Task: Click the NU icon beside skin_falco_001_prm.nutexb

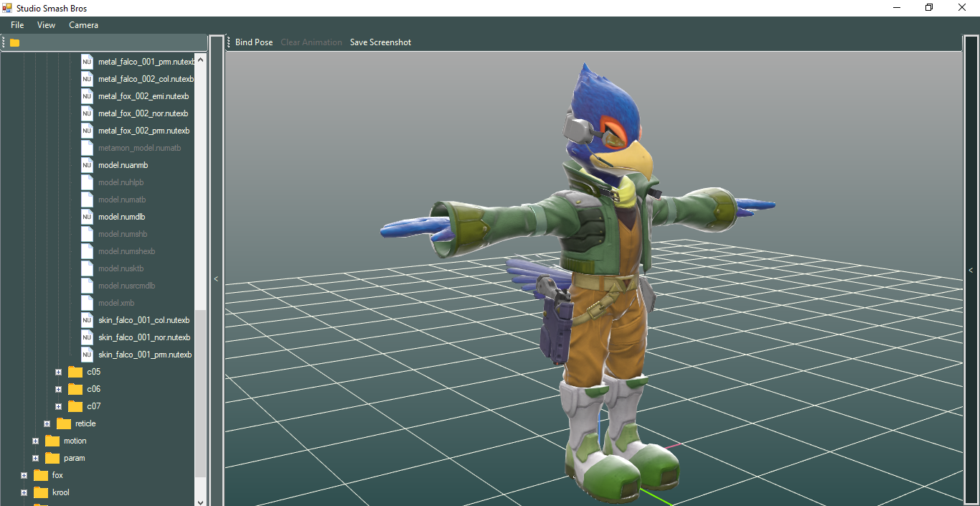Action: pyautogui.click(x=87, y=355)
